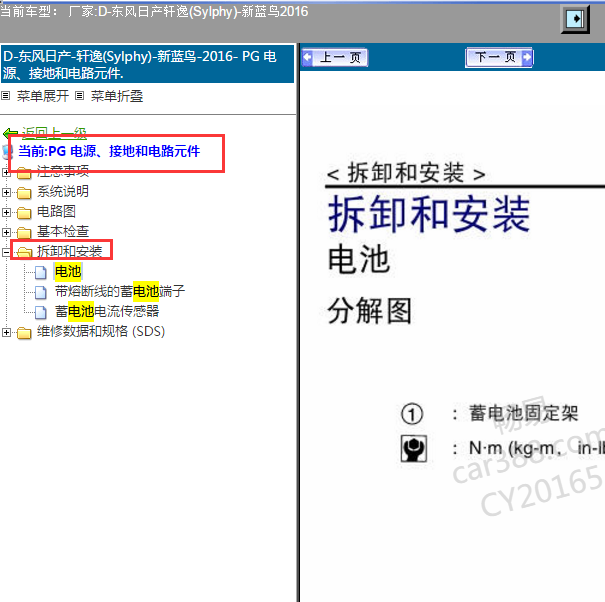Click the 当前:PG 电源、接地和电路元件 heading
This screenshot has height=602, width=605.
tap(109, 151)
